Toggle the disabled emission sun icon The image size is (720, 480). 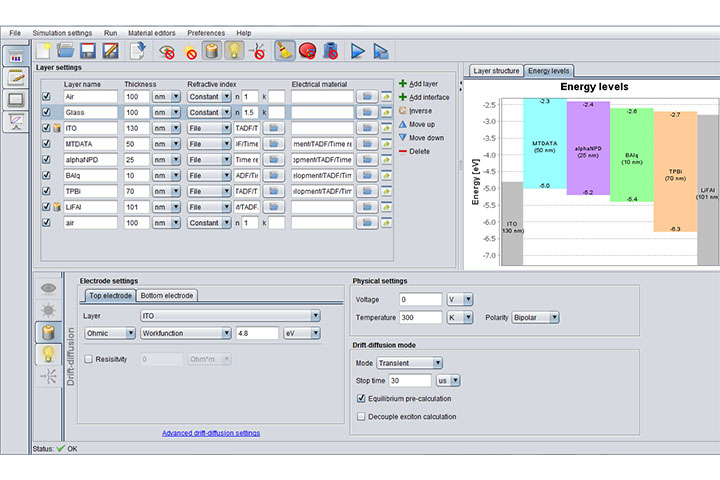click(x=190, y=51)
